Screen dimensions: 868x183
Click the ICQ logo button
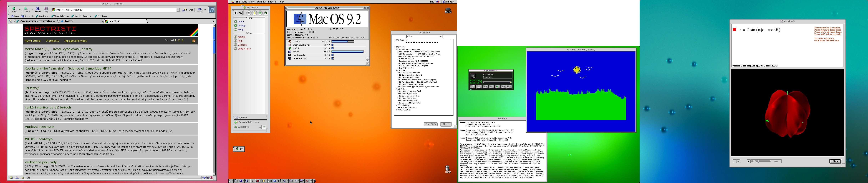point(238,13)
